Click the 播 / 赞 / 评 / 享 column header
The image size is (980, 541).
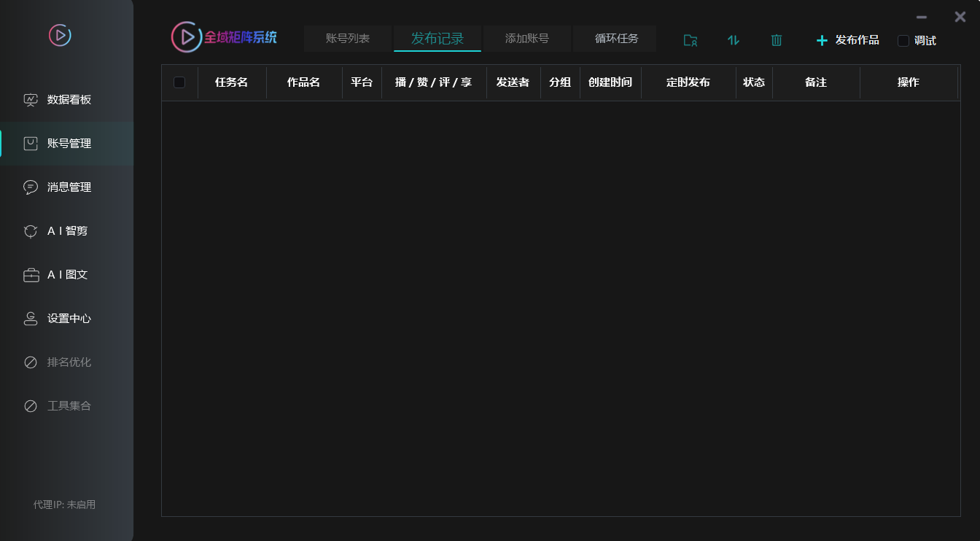434,82
